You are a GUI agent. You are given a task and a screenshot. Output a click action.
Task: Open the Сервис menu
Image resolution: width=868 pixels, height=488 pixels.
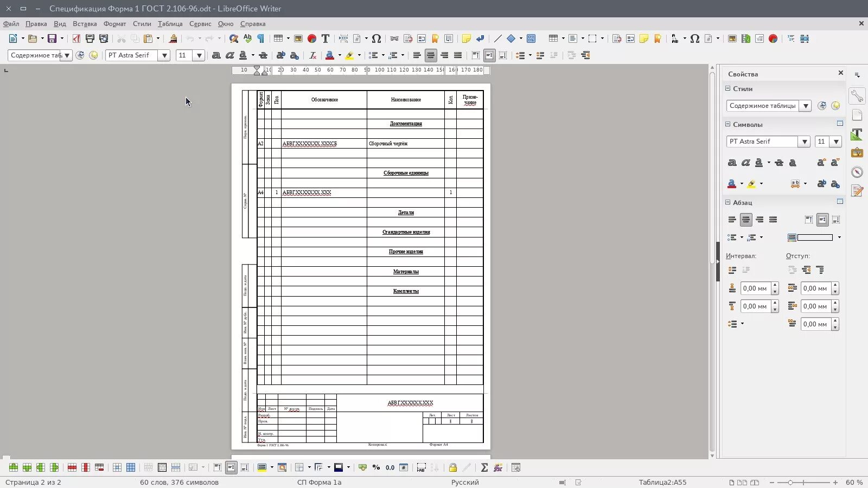point(200,24)
